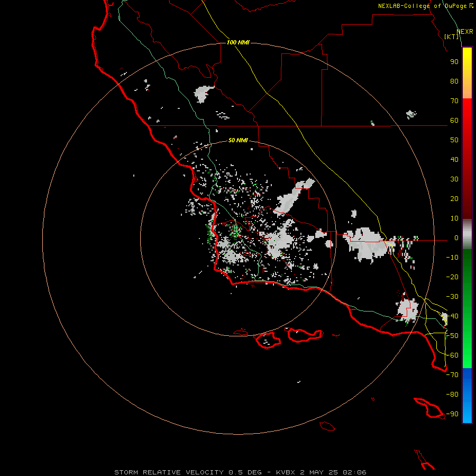Image resolution: width=476 pixels, height=476 pixels.
Task: Click the -60 value on the velocity legend
Action: coord(452,355)
